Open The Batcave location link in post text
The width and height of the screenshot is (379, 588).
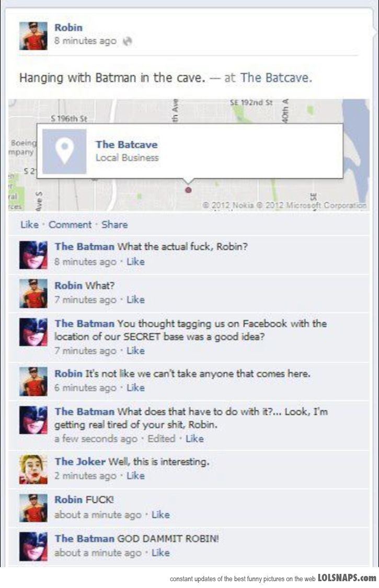pos(276,78)
